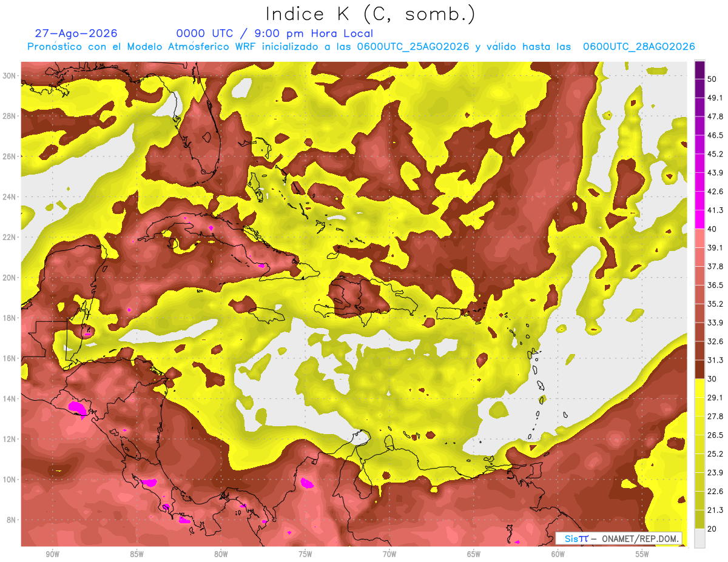This screenshot has width=728, height=562.
Task: Click the '80W' longitude label
Action: coord(221,554)
